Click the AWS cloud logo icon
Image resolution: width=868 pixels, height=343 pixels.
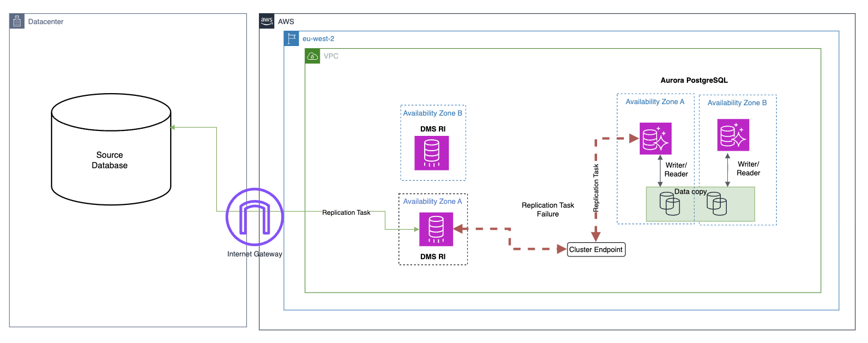click(x=267, y=21)
